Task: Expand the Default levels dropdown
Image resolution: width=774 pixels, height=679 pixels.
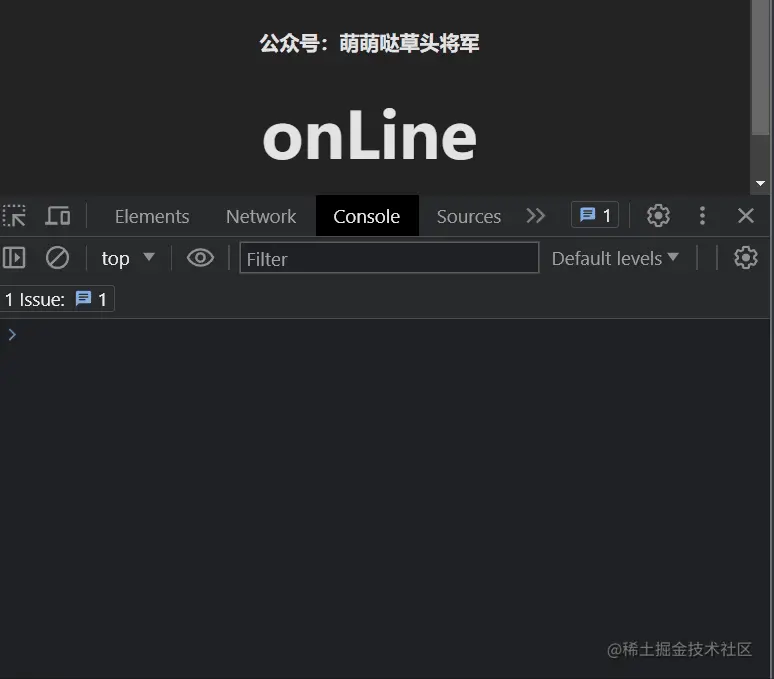Action: [x=615, y=258]
